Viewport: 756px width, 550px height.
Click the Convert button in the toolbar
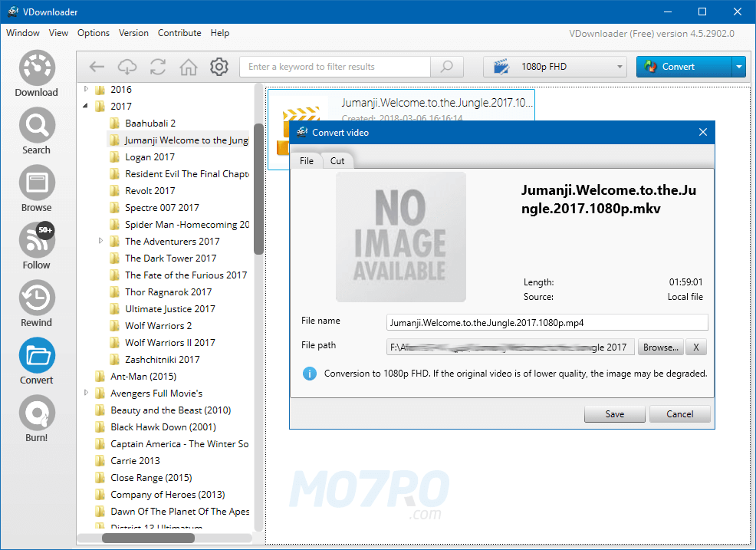pyautogui.click(x=684, y=67)
